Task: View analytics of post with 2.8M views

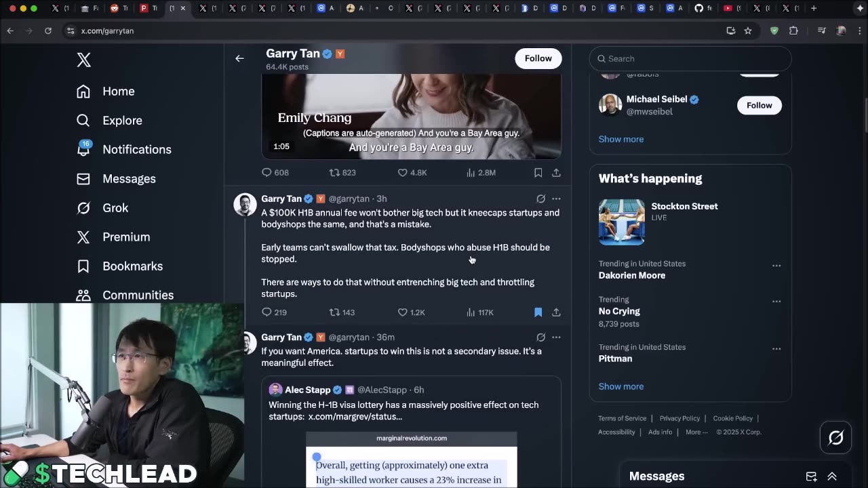Action: [x=481, y=173]
